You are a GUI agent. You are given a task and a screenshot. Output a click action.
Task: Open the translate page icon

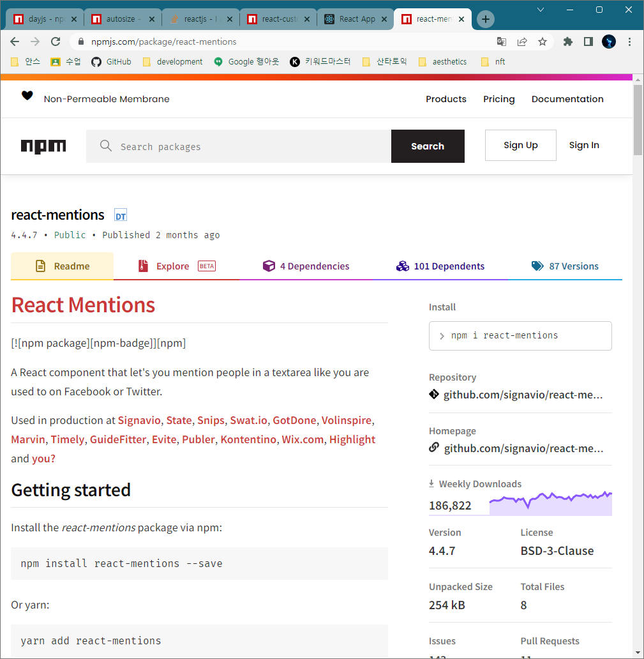[x=502, y=42]
